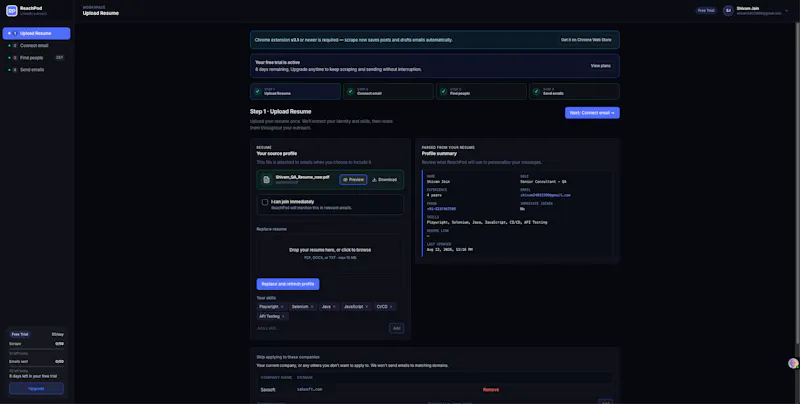Click the Free Trial badge in sidebar card

point(20,334)
